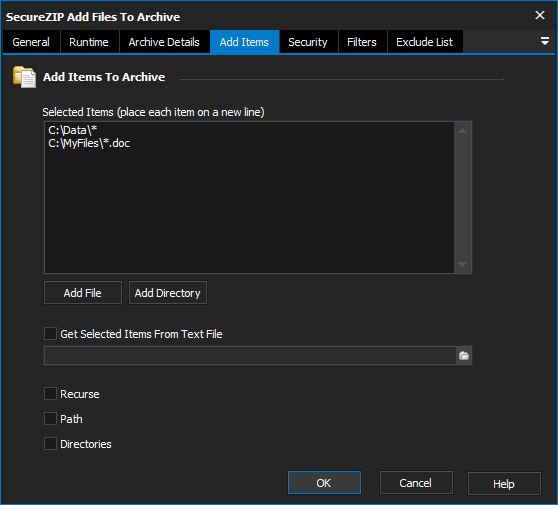Switch to the General tab
Viewport: 558px width, 505px height.
coord(31,42)
